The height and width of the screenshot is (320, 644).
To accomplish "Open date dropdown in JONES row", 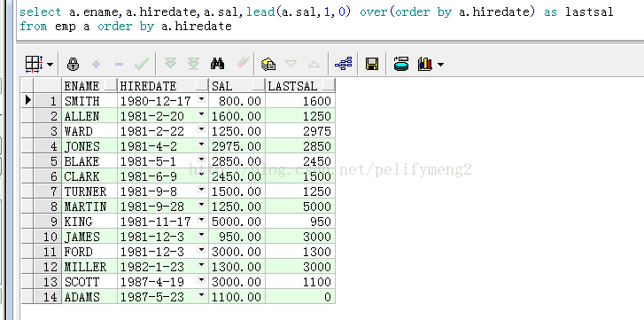I will [201, 144].
